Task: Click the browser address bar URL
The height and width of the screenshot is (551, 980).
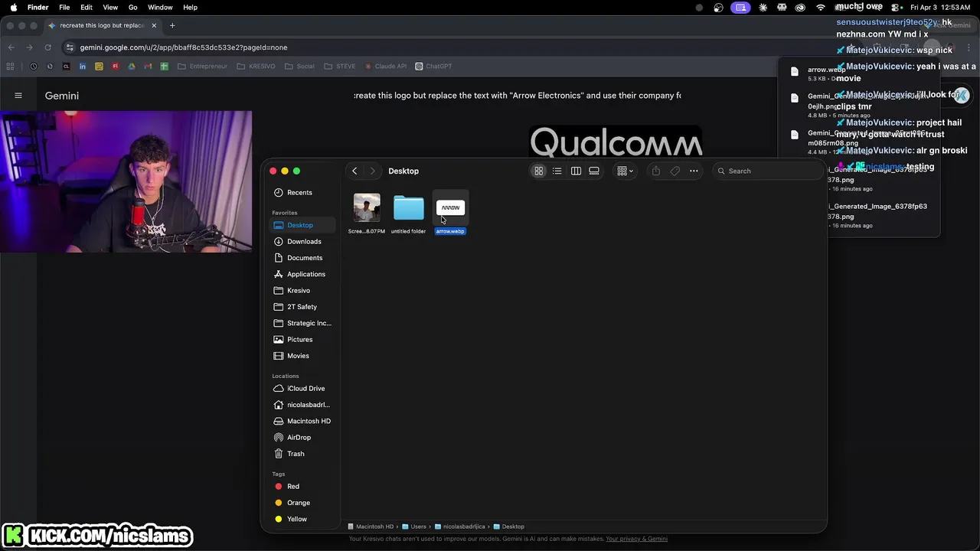Action: click(184, 47)
